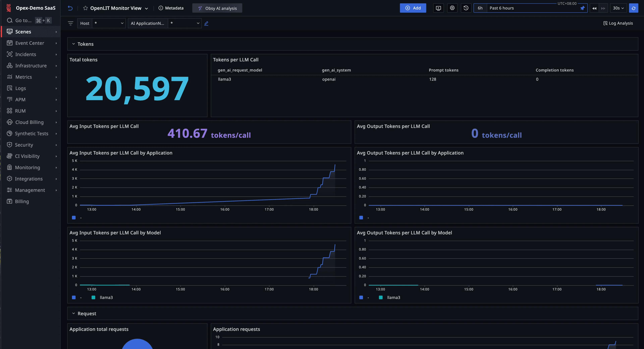Screen dimensions: 644x349
Task: Click the llama3 table cell
Action: coord(224,79)
